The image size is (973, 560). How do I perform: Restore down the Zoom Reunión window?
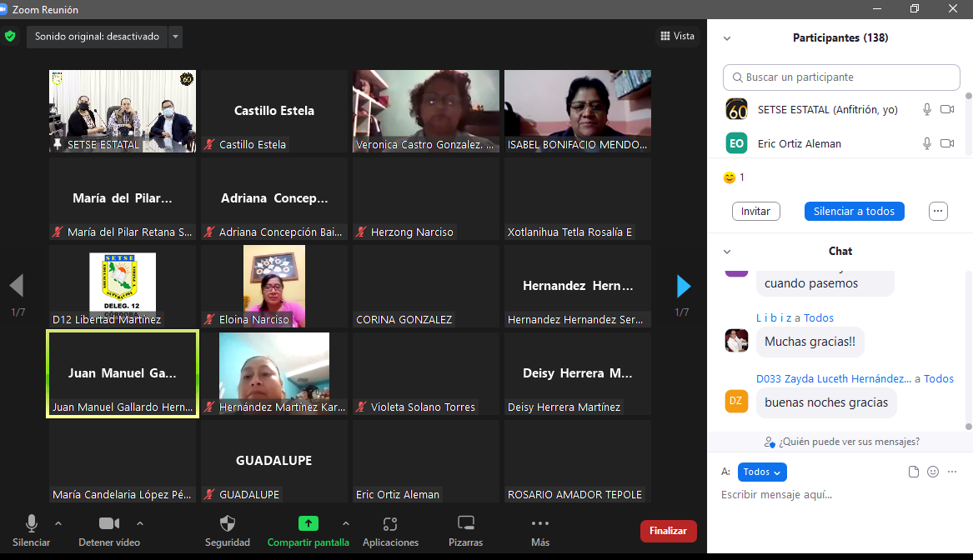coord(914,8)
